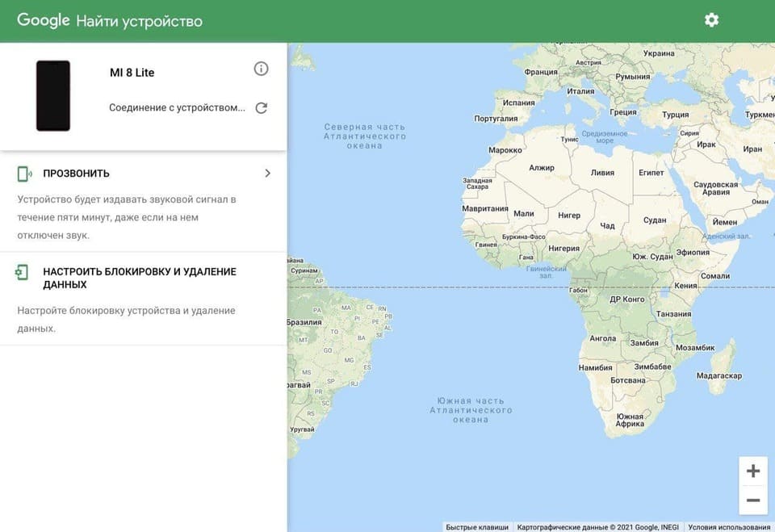Refresh the device connection status
This screenshot has height=532, width=775.
click(261, 108)
